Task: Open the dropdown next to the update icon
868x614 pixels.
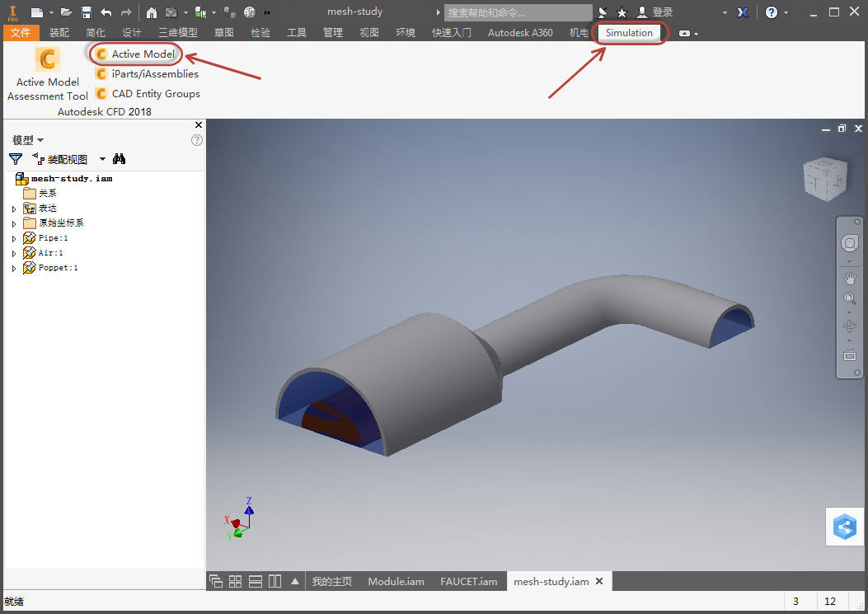Action: point(185,12)
